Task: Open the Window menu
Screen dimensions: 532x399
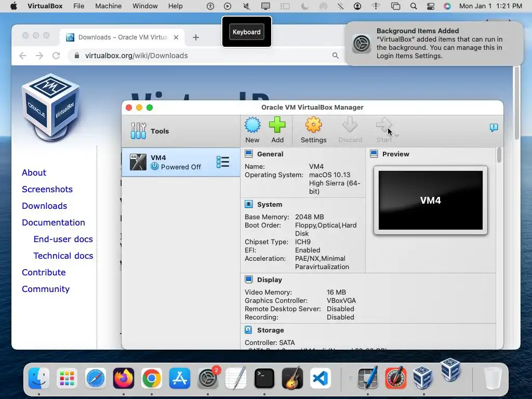Action: click(x=145, y=6)
